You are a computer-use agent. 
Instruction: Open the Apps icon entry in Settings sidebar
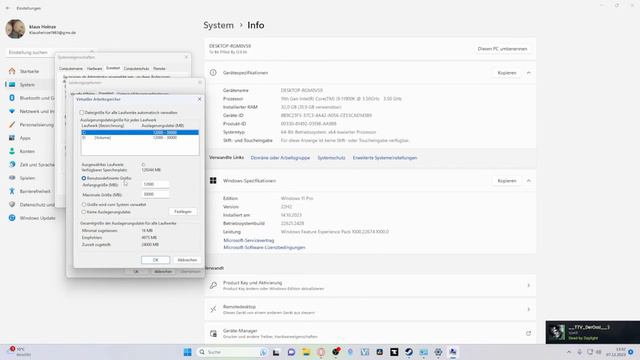click(x=12, y=138)
